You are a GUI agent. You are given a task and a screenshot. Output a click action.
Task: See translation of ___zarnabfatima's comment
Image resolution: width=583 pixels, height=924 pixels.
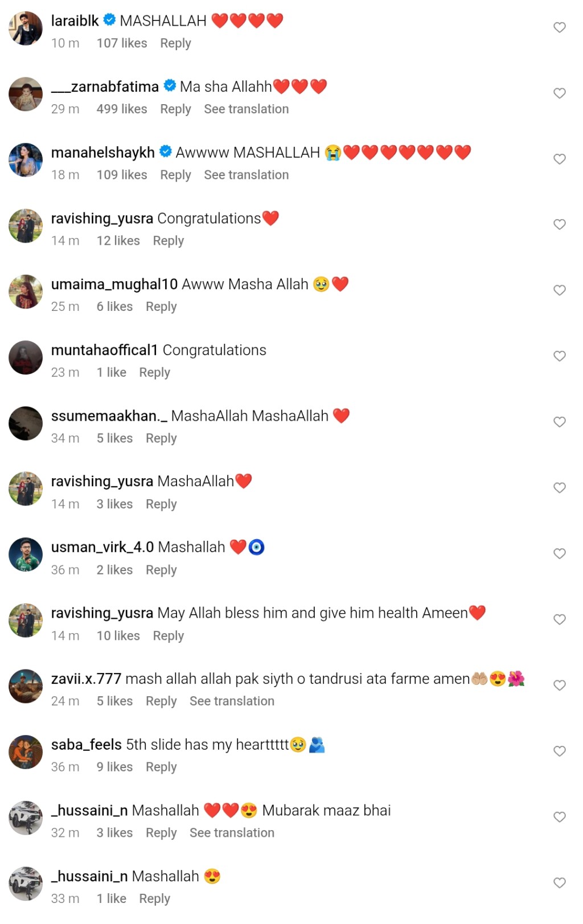click(246, 109)
